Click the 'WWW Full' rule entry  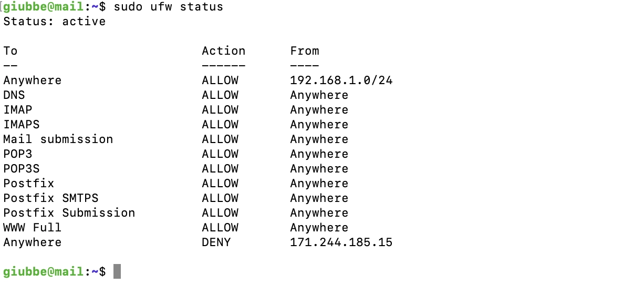[x=32, y=228]
